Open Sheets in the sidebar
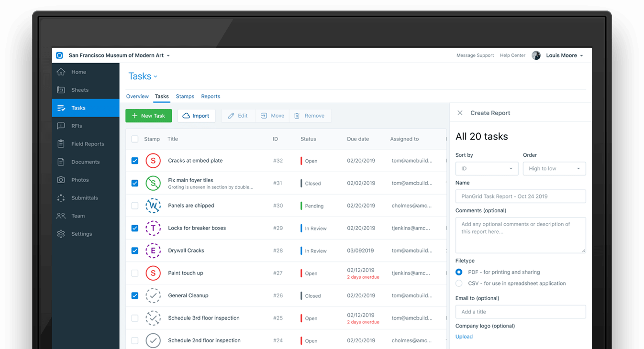This screenshot has height=349, width=644. (86, 90)
